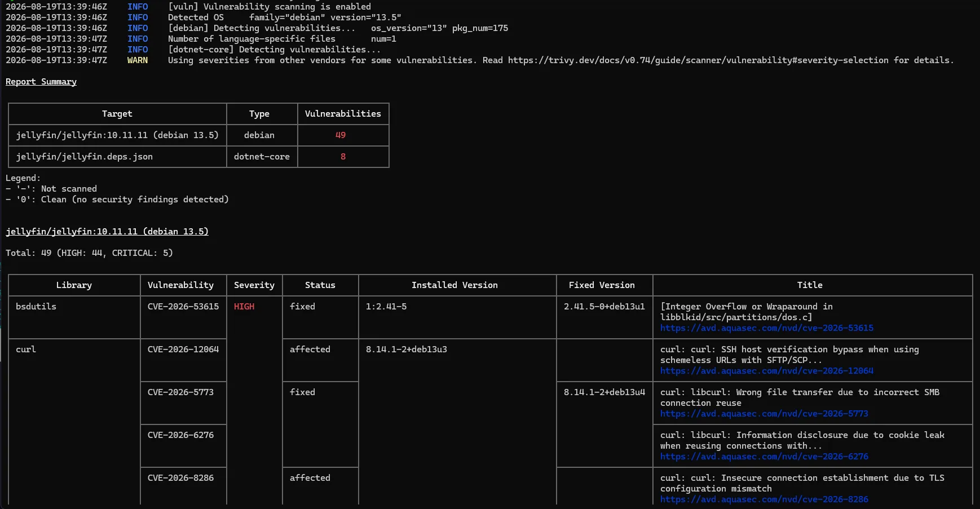Click the "dotnet-core" type cell
Image resolution: width=980 pixels, height=509 pixels.
pos(262,157)
